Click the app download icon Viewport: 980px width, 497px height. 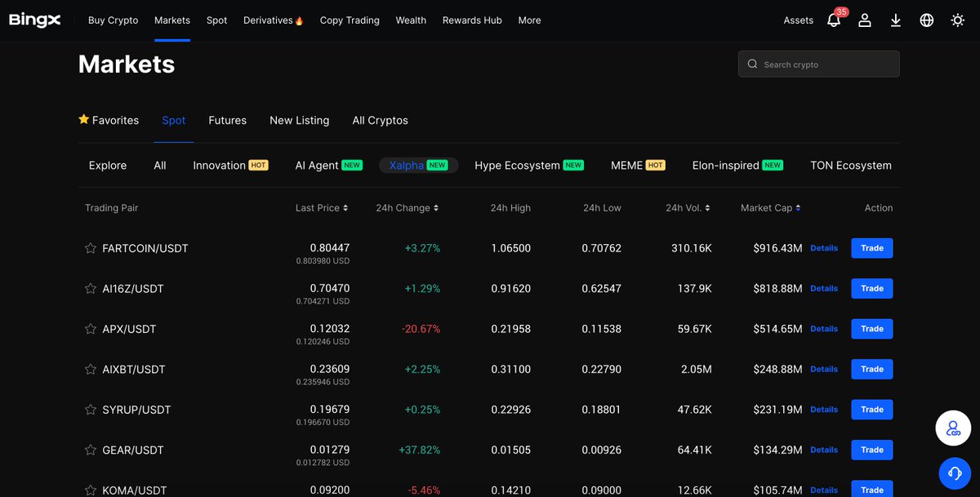coord(895,20)
